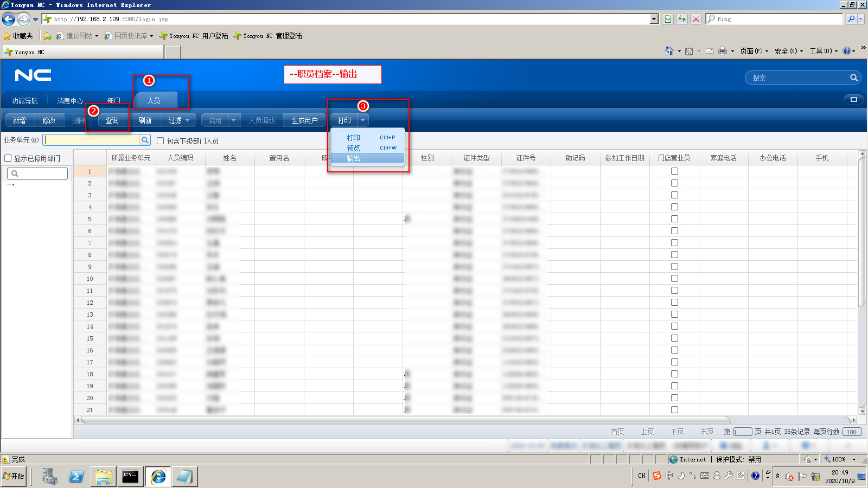Image resolution: width=868 pixels, height=488 pixels.
Task: Tick the 门店营业员 checkbox in row 1
Action: pyautogui.click(x=674, y=171)
